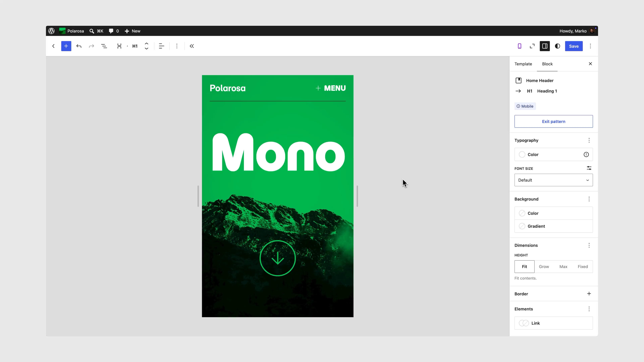
Task: Select the Fit height option
Action: click(x=524, y=267)
